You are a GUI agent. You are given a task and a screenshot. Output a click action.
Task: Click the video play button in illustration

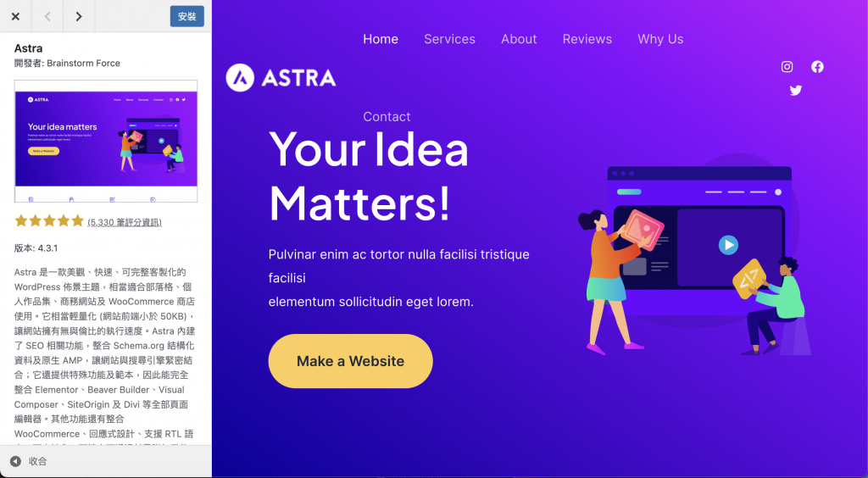728,245
